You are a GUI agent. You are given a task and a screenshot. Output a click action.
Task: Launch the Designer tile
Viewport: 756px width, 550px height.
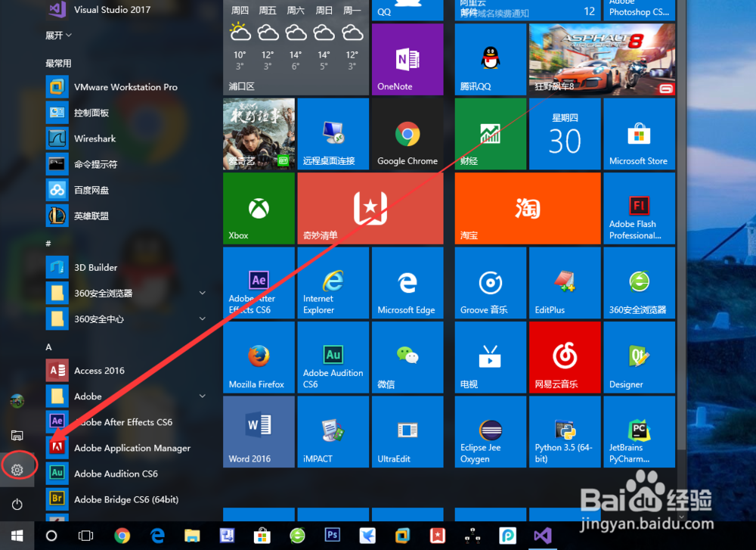(639, 357)
